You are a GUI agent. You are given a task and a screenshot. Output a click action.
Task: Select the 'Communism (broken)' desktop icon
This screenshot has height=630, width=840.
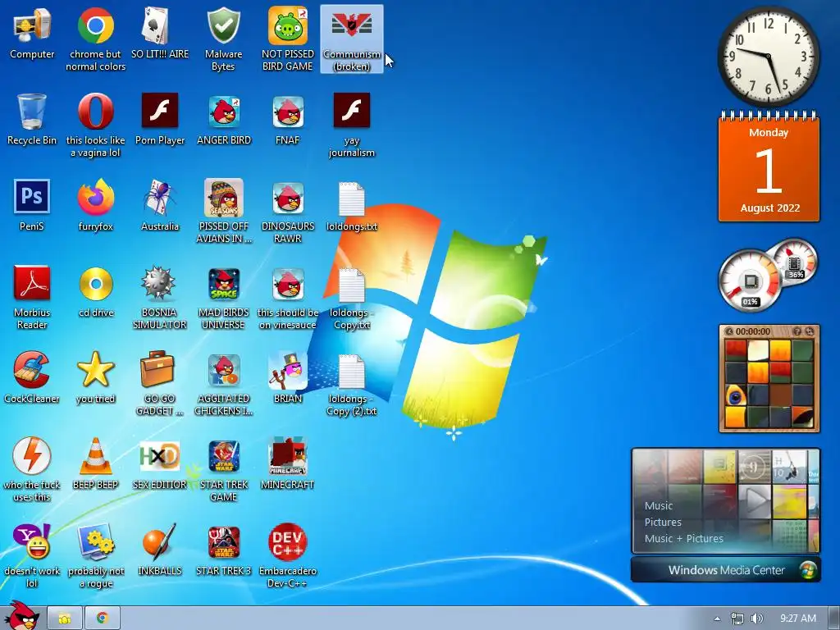click(351, 39)
